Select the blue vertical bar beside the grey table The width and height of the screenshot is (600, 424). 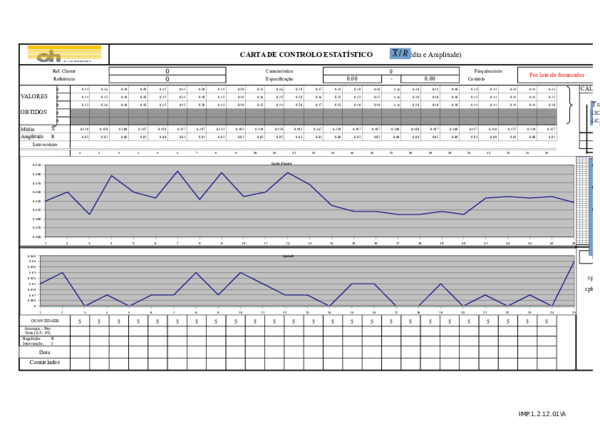pyautogui.click(x=591, y=112)
